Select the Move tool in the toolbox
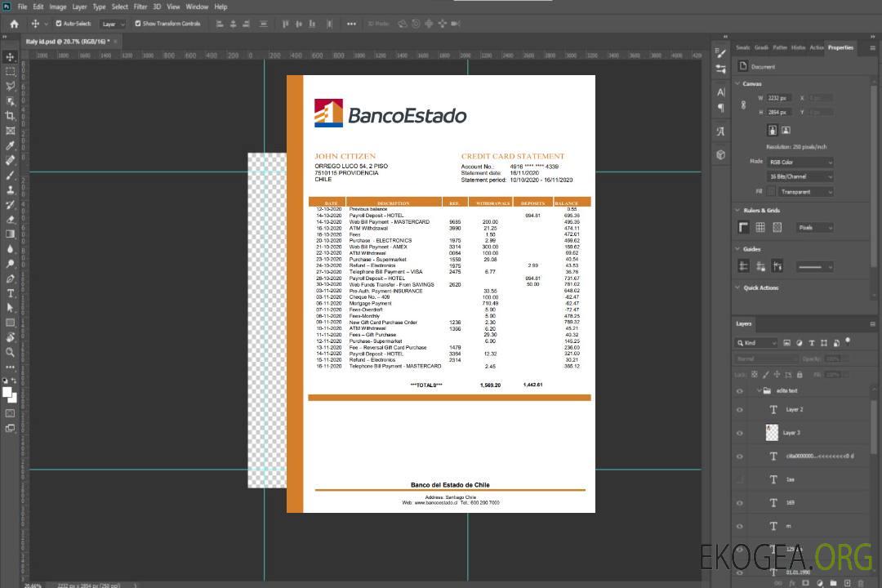The height and width of the screenshot is (588, 882). click(10, 57)
